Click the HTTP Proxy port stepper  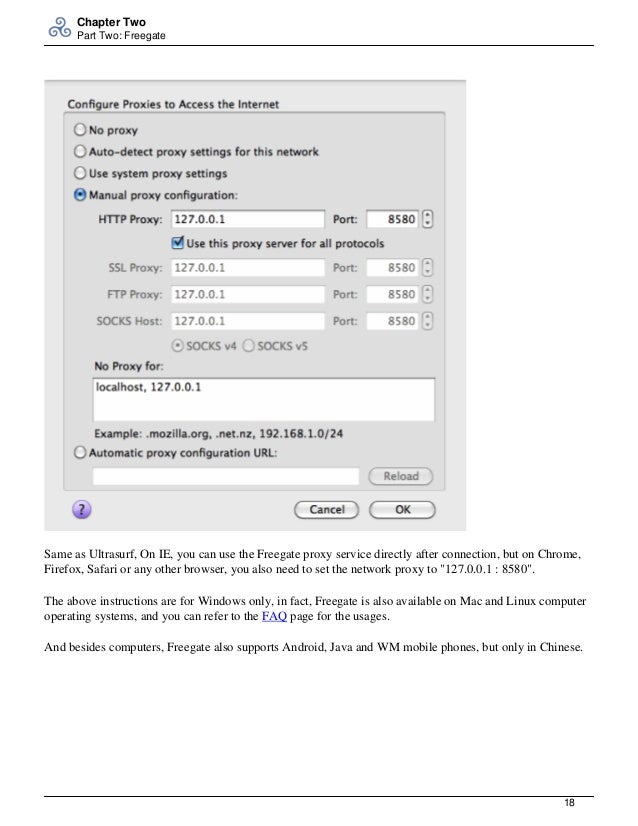tap(427, 219)
